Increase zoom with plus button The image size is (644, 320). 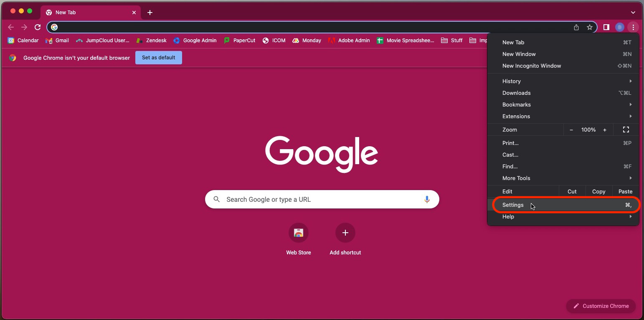tap(604, 130)
